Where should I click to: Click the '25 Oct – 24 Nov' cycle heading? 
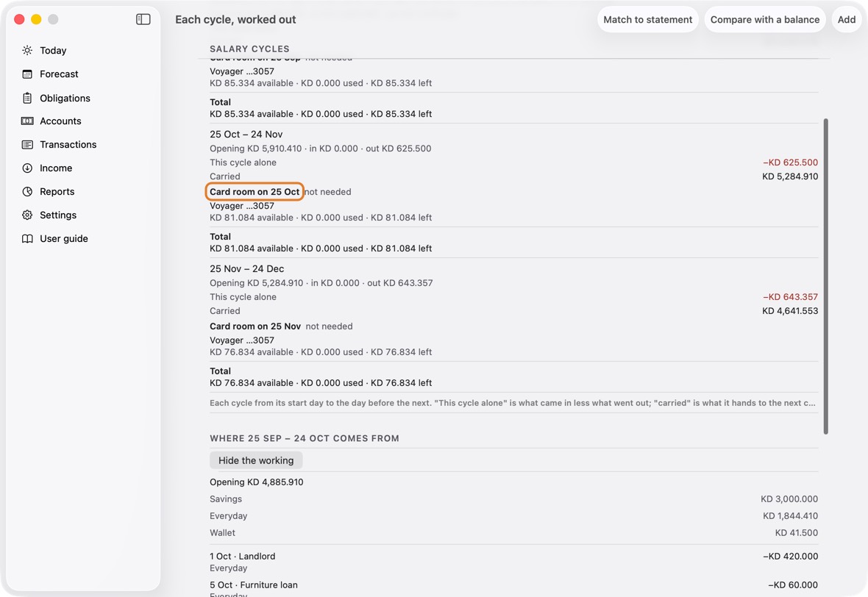(246, 135)
